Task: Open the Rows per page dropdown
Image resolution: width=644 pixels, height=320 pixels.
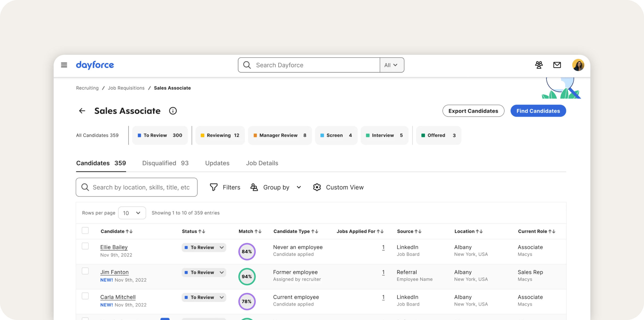Action: point(132,213)
